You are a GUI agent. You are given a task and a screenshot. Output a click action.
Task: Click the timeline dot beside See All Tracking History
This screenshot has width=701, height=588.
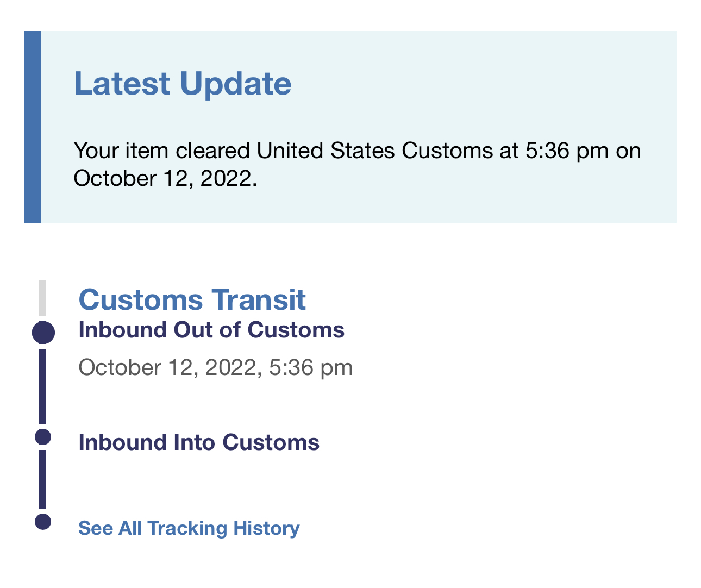(43, 522)
